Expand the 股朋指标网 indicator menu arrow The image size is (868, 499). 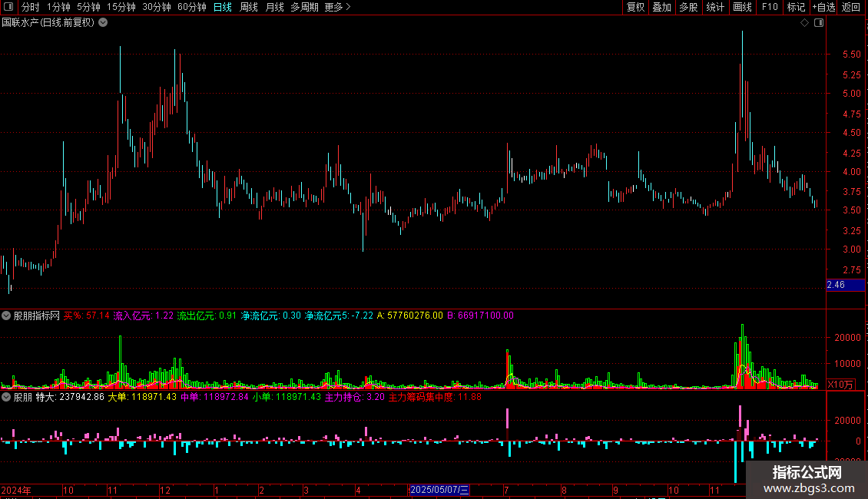tap(6, 316)
